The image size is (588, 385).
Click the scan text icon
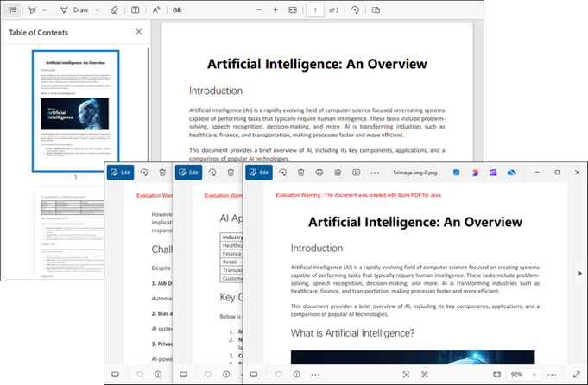pyautogui.click(x=425, y=374)
